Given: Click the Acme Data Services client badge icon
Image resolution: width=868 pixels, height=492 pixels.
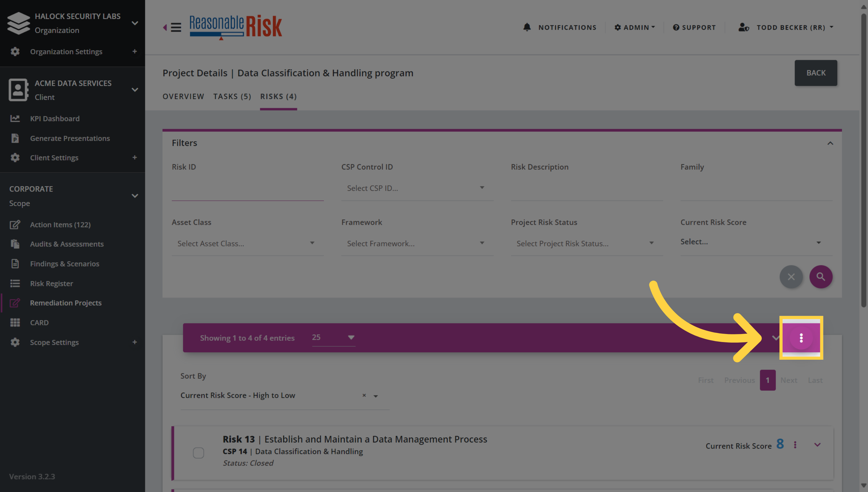Looking at the screenshot, I should [x=18, y=90].
